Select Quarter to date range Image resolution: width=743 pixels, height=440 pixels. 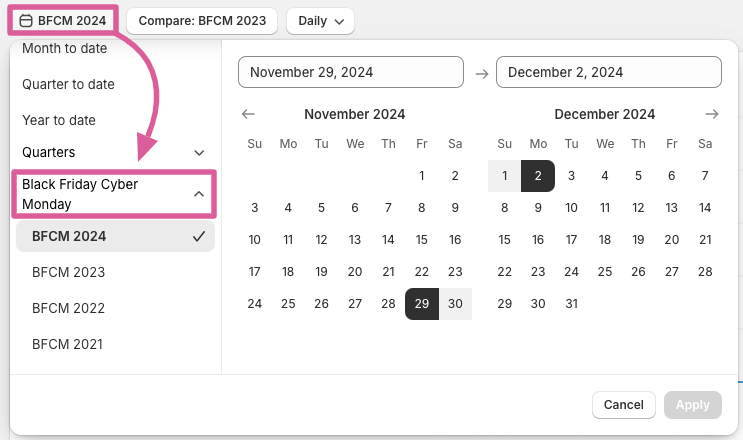(68, 84)
